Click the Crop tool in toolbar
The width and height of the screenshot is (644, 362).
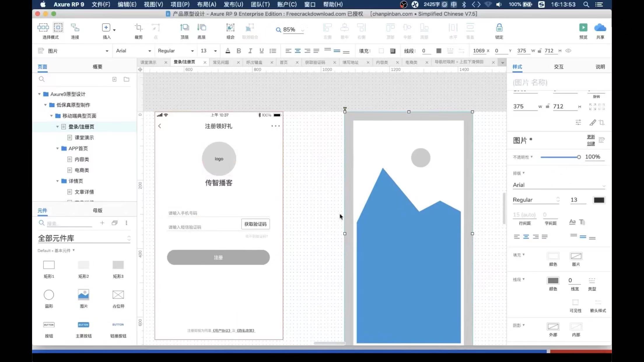click(x=139, y=28)
